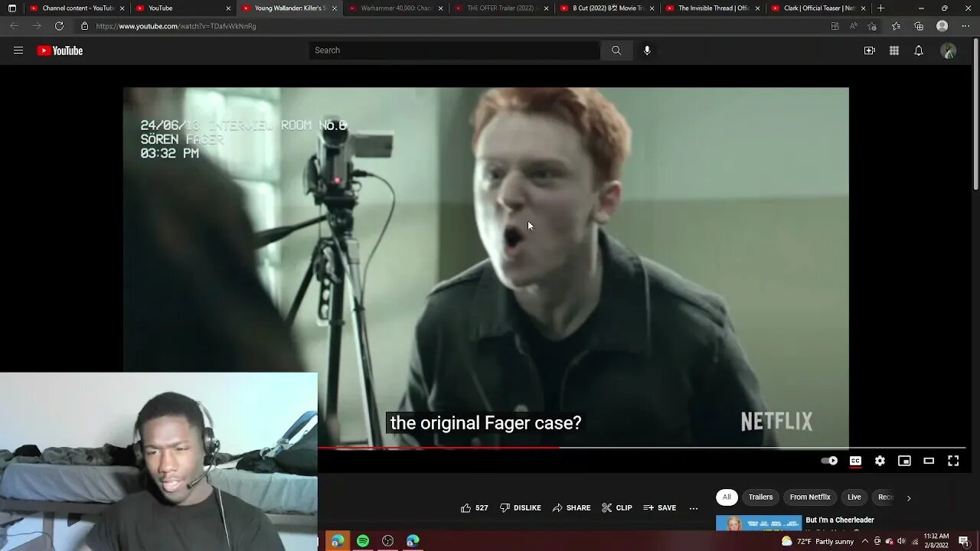Select the Trailers filter chip
This screenshot has height=551, width=980.
point(760,497)
